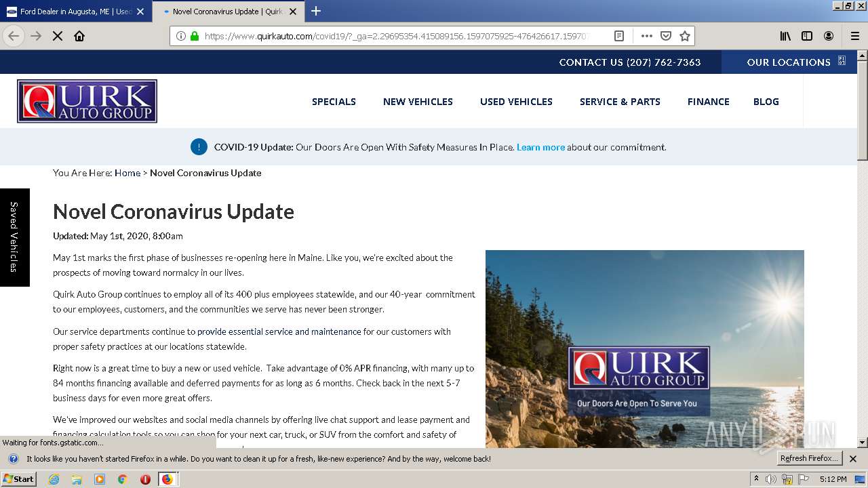
Task: Open the page actions three-dot menu
Action: point(647,36)
